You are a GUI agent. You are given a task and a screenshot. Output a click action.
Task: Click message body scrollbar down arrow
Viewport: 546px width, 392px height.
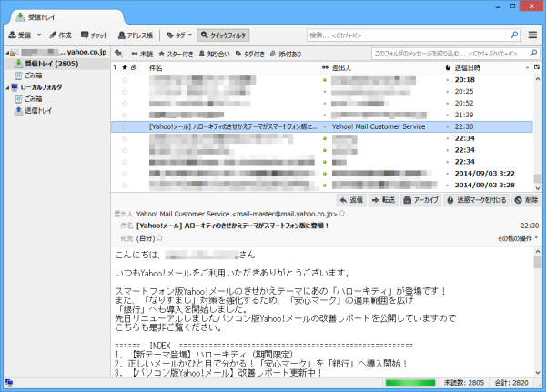tap(537, 373)
